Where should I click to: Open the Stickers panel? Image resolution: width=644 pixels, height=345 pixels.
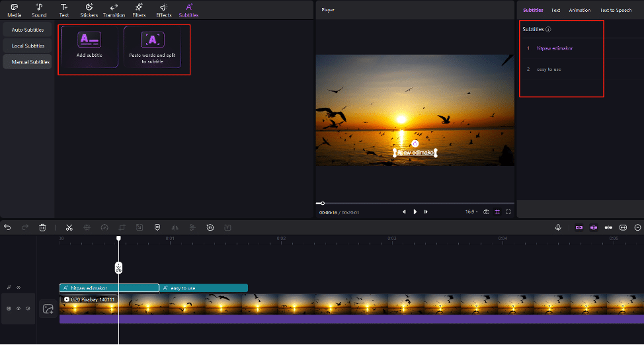(89, 11)
